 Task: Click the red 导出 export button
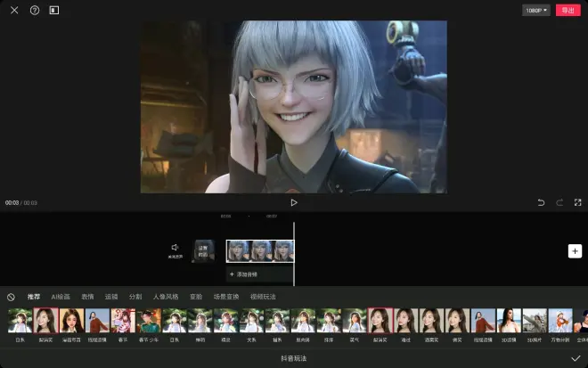(x=567, y=11)
